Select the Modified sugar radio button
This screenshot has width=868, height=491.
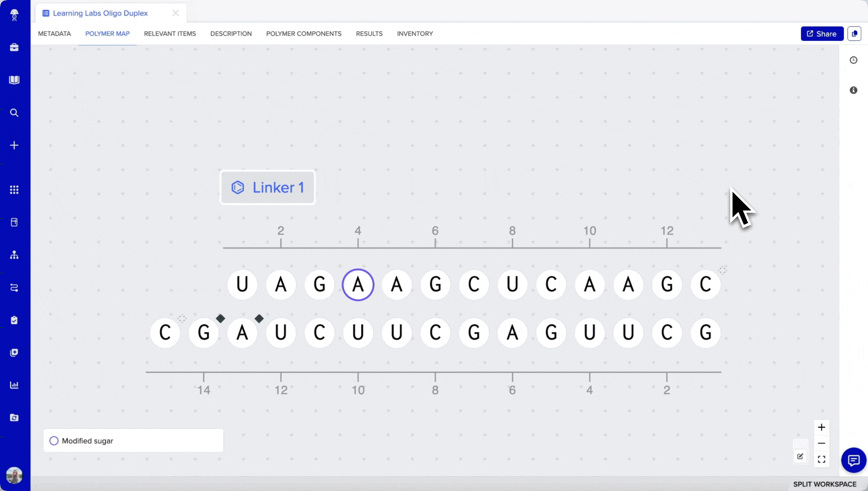coord(53,441)
